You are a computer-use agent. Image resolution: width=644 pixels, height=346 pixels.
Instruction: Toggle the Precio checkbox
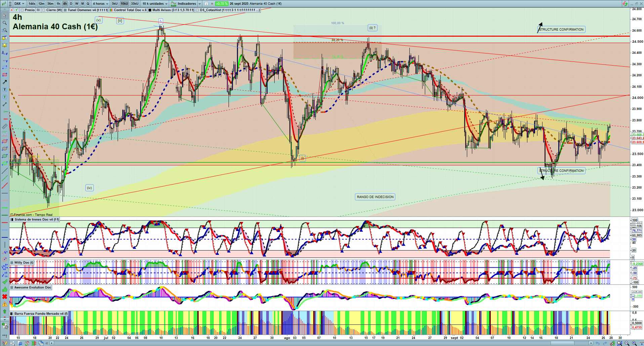pos(22,10)
